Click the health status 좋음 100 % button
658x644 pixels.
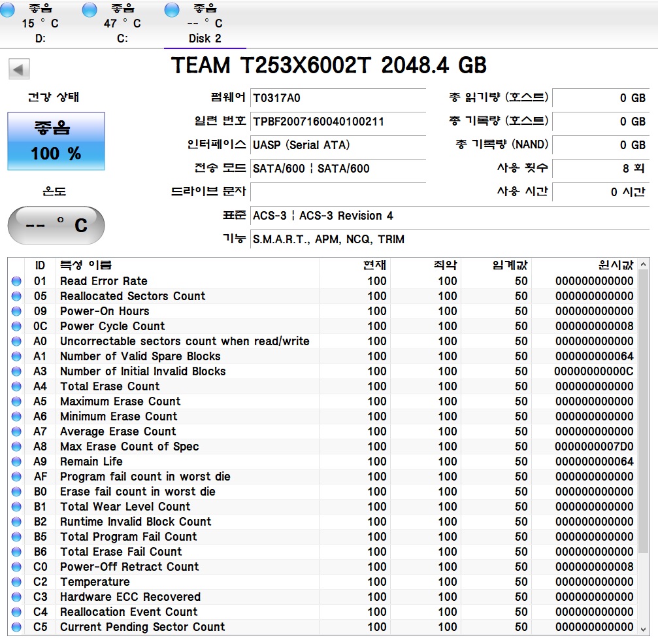coord(56,141)
